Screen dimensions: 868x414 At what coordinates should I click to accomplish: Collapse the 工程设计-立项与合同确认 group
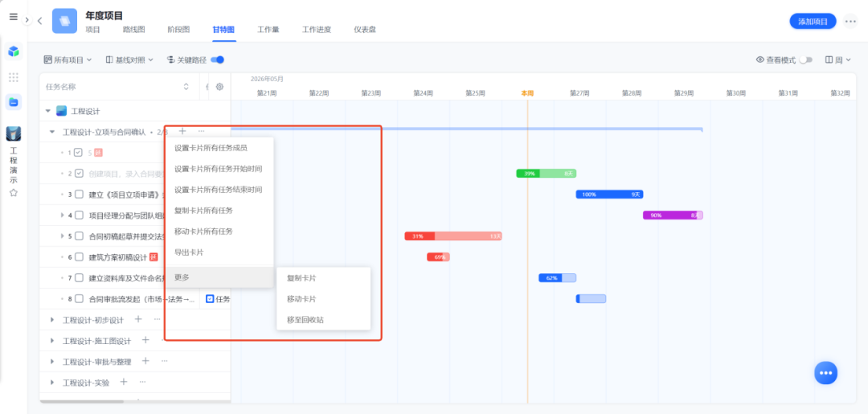pos(52,132)
